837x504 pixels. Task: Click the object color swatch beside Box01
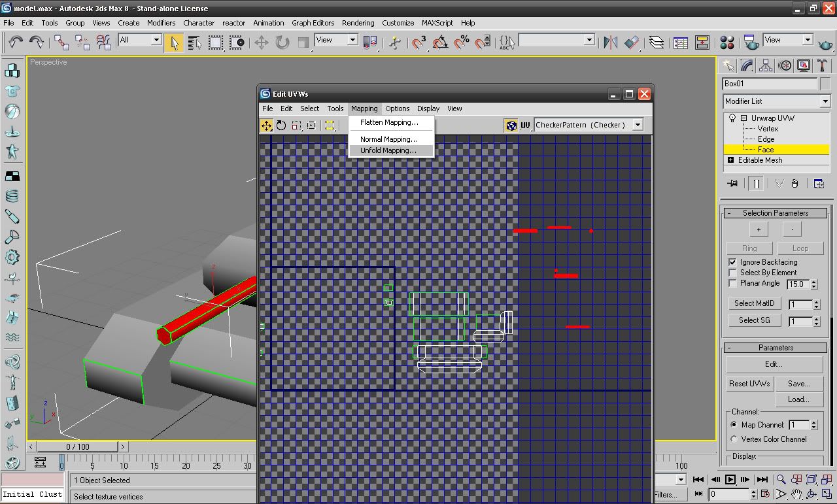[825, 84]
